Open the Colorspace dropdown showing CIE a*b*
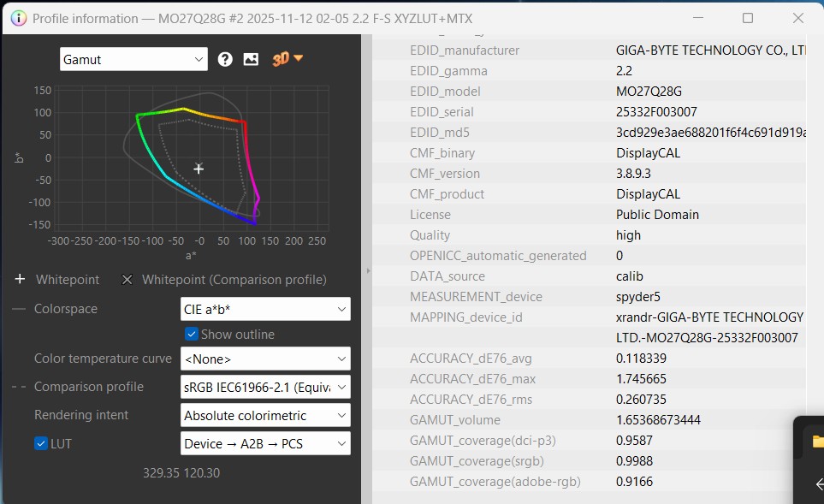 pos(264,309)
